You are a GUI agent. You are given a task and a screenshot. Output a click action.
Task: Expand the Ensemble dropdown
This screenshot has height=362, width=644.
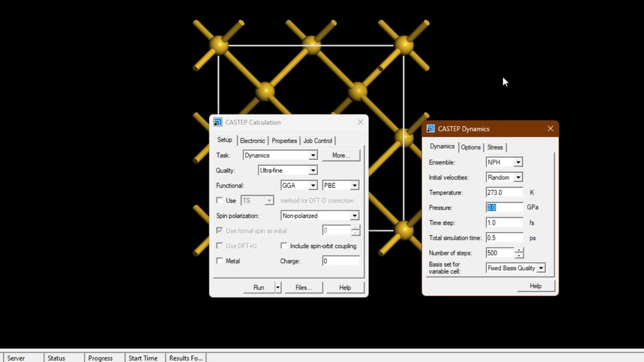tap(518, 162)
